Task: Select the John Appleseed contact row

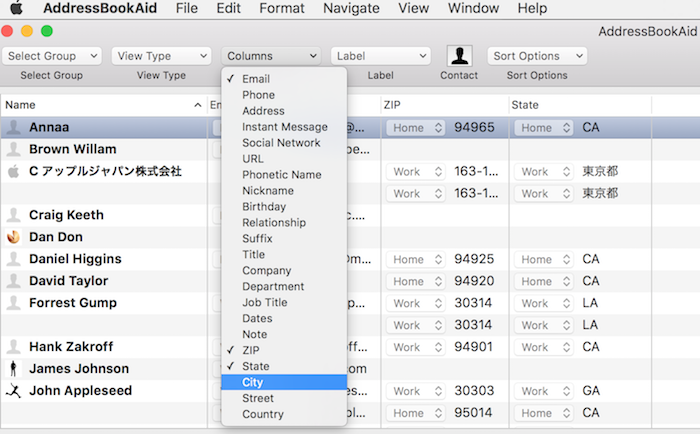Action: [x=350, y=391]
